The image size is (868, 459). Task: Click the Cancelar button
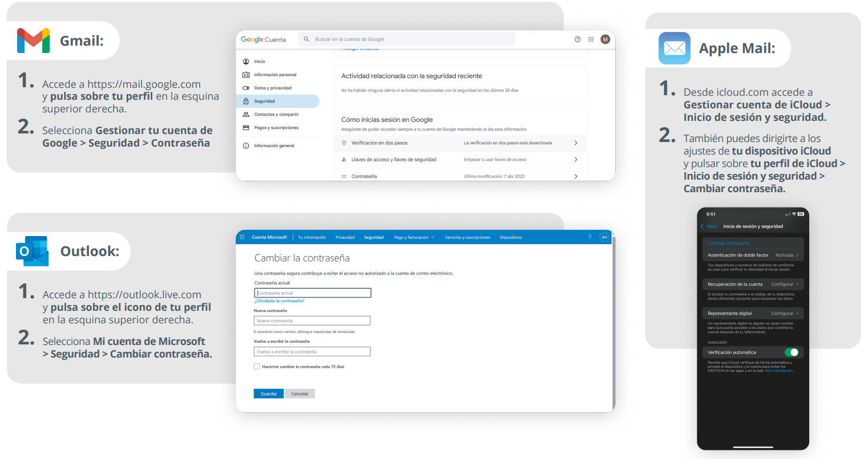click(300, 393)
